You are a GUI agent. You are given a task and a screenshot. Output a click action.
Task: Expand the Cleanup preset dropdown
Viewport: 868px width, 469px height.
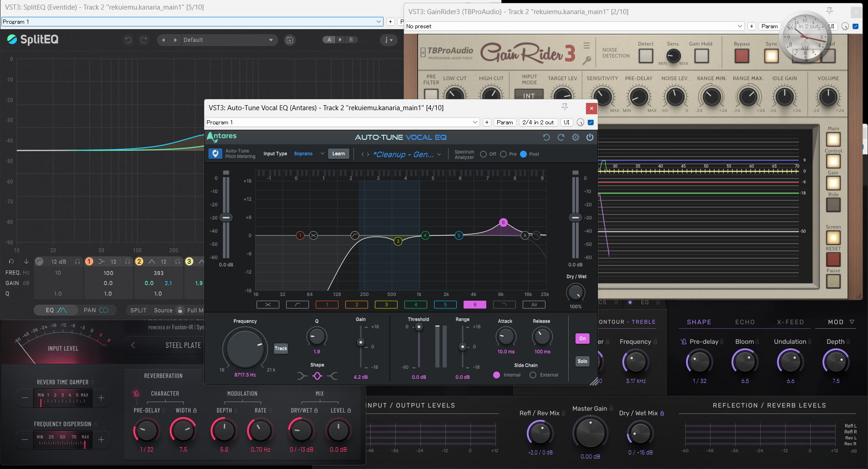pos(439,154)
